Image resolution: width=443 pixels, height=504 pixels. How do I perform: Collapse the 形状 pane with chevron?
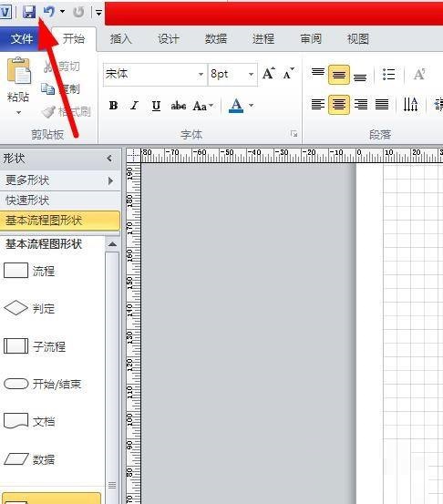click(109, 159)
